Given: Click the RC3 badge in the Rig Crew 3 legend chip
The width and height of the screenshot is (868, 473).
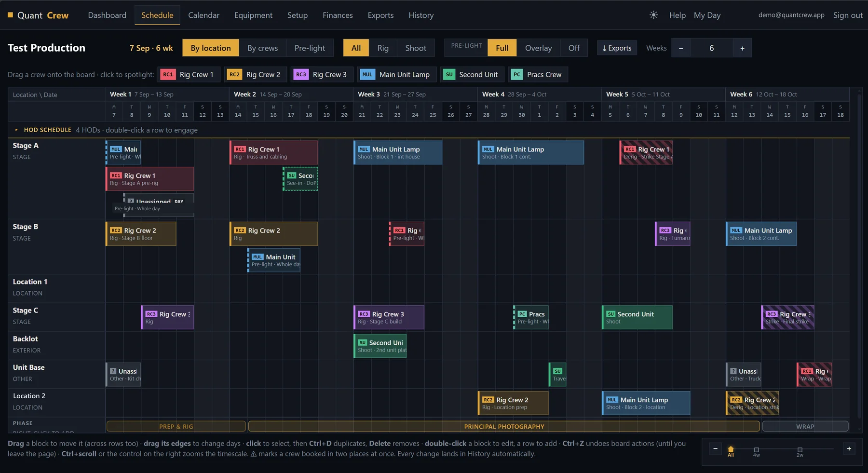Looking at the screenshot, I should point(301,74).
